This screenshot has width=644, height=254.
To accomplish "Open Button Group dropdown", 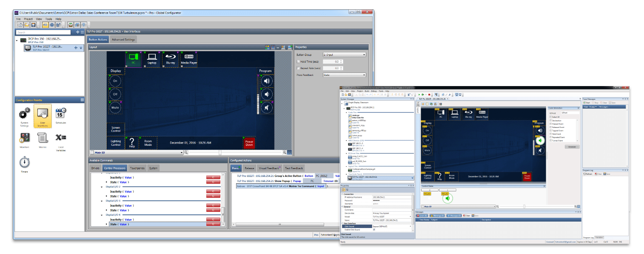I will tap(344, 55).
